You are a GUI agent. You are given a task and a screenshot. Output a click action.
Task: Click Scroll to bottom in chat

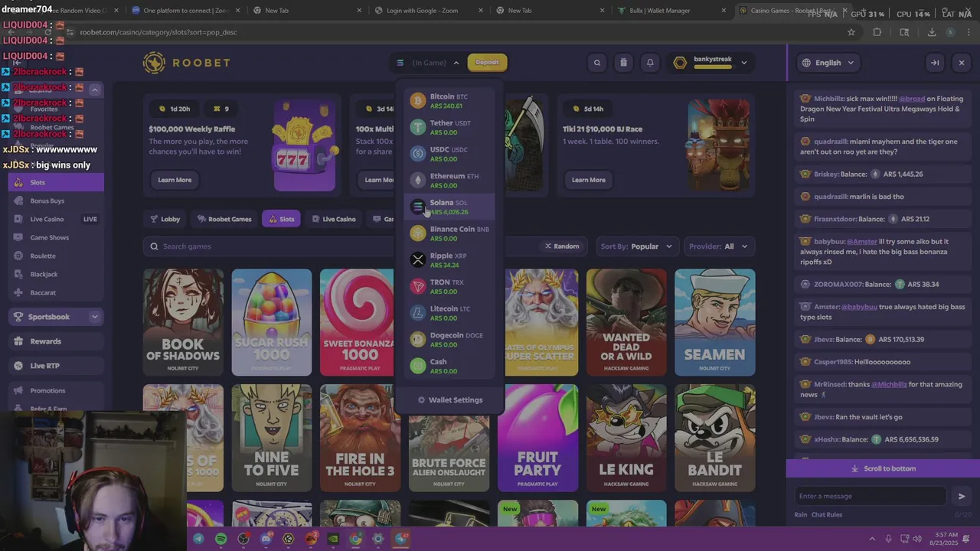click(x=883, y=468)
